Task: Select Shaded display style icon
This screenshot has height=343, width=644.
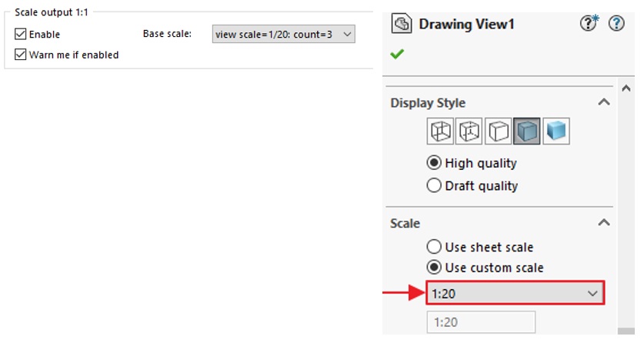Action: click(x=556, y=132)
